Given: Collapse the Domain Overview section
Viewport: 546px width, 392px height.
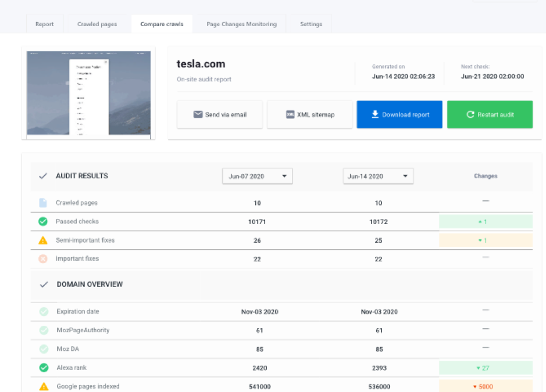Looking at the screenshot, I should point(44,285).
